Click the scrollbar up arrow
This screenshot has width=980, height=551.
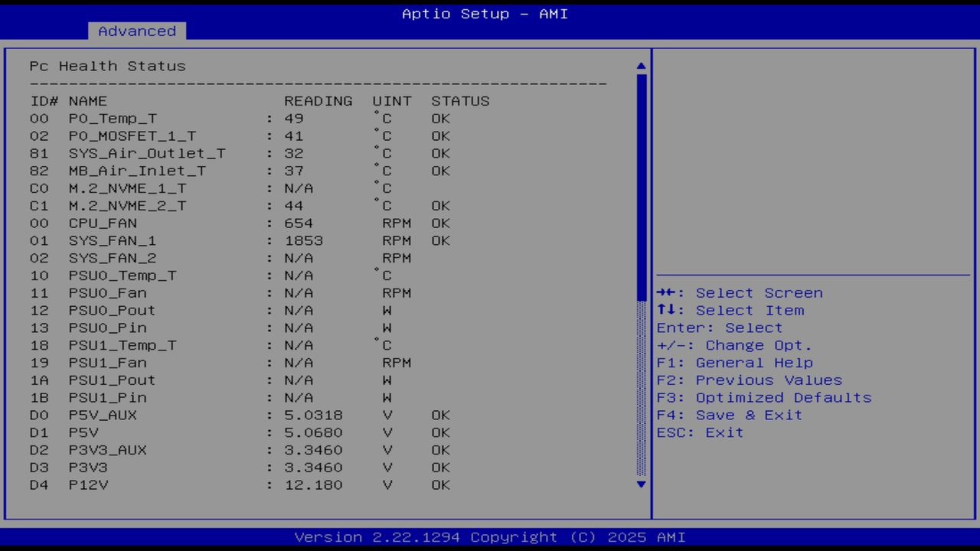click(640, 66)
